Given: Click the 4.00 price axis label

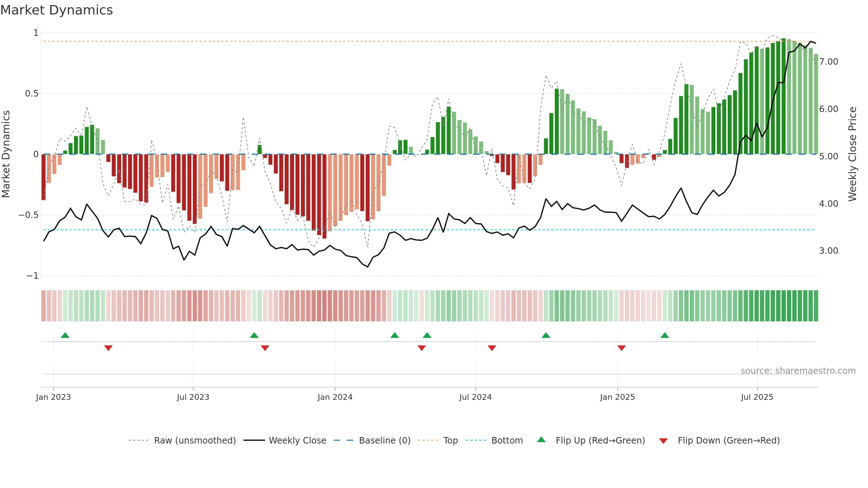Looking at the screenshot, I should (x=829, y=204).
